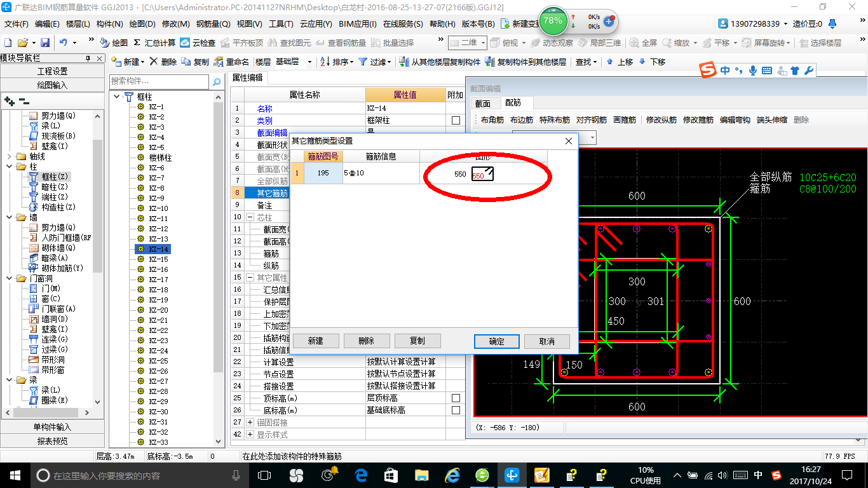Open the BIM应用(I) menu
868x488 pixels.
[x=358, y=24]
